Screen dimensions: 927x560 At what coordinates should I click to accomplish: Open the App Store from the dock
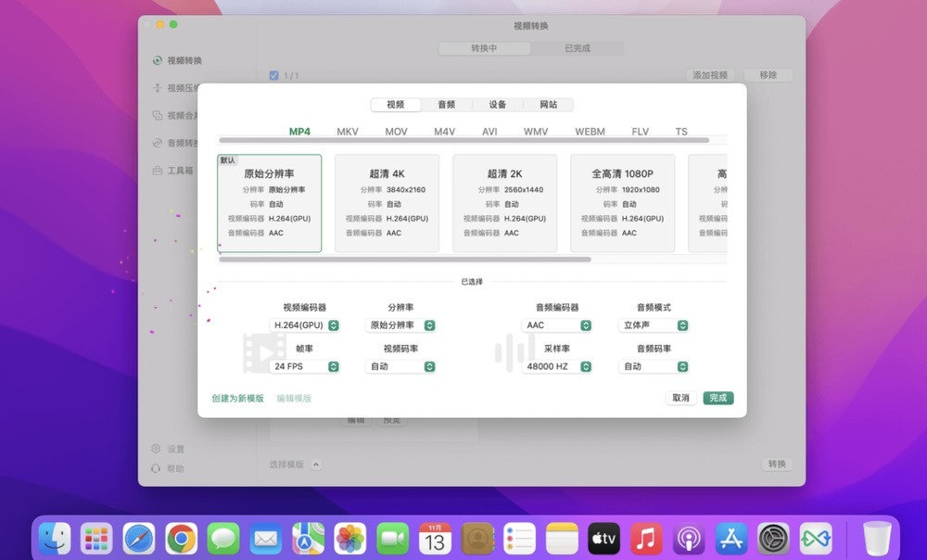click(x=731, y=538)
